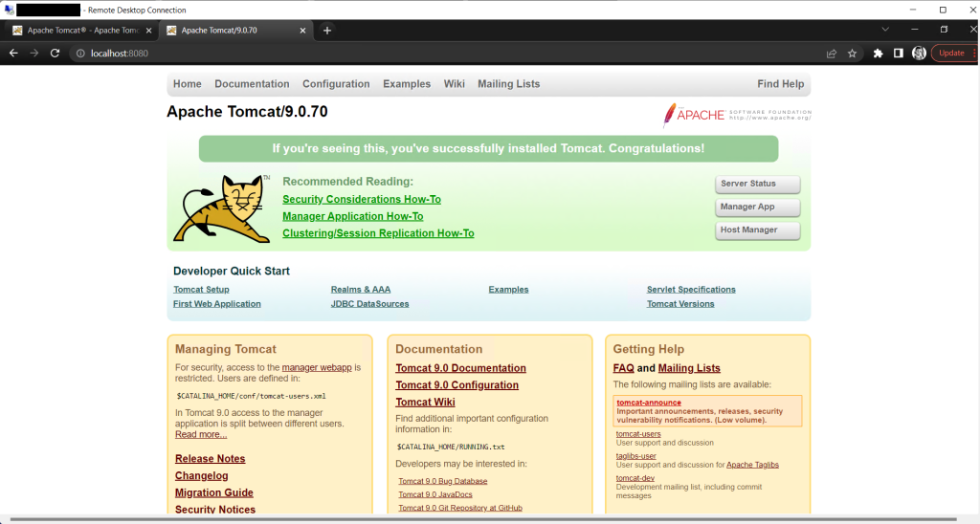Bookmark this page with the star
This screenshot has width=980, height=524.
coord(852,54)
